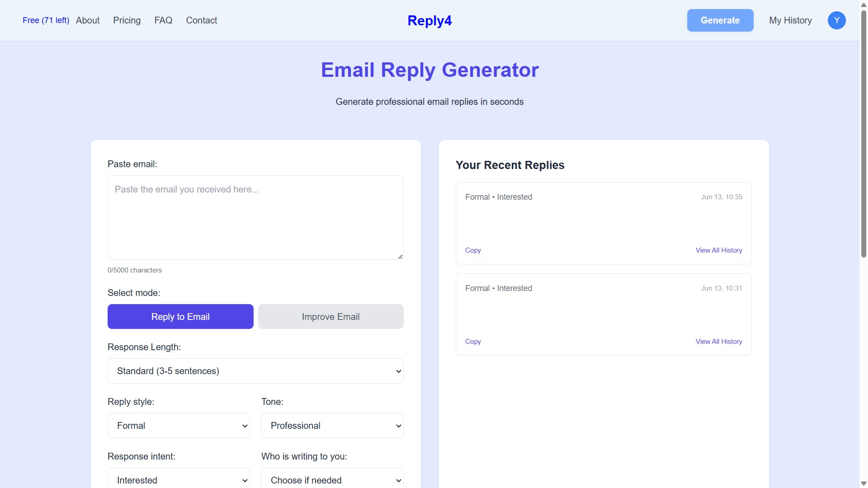Click the Generate button in header
This screenshot has height=488, width=868.
tap(720, 20)
